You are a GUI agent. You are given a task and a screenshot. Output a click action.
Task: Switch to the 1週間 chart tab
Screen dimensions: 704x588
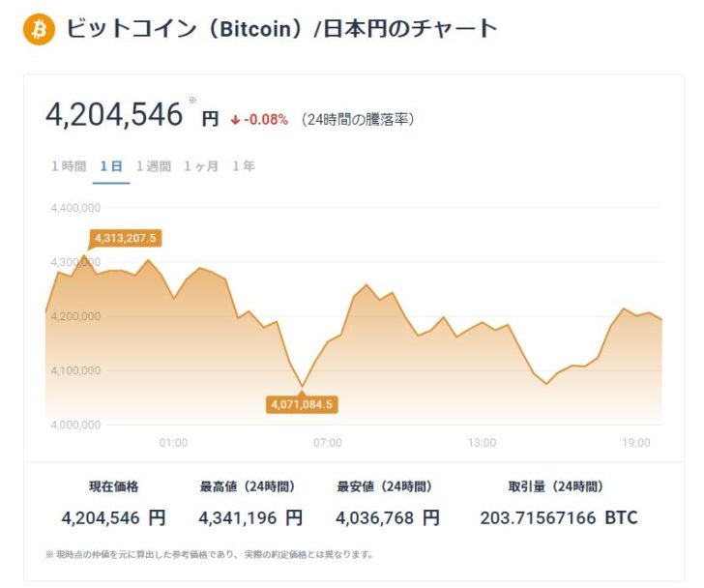click(154, 166)
